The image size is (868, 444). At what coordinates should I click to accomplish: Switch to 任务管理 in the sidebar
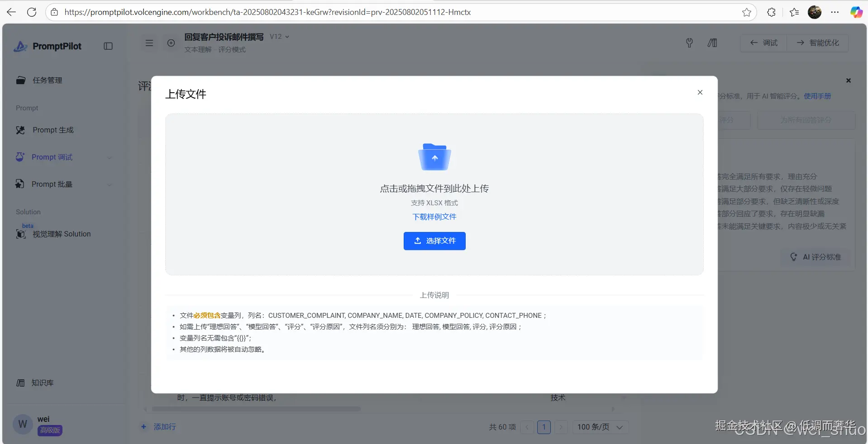(x=47, y=80)
